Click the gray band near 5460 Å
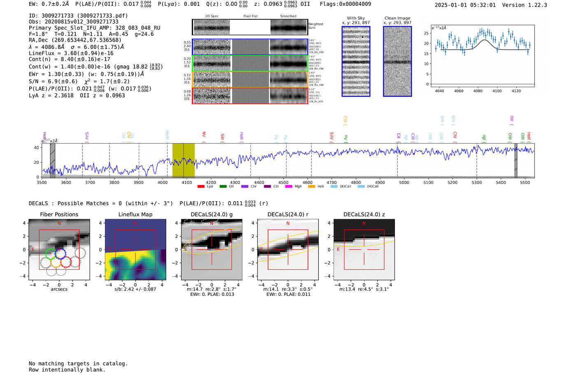 click(x=516, y=160)
